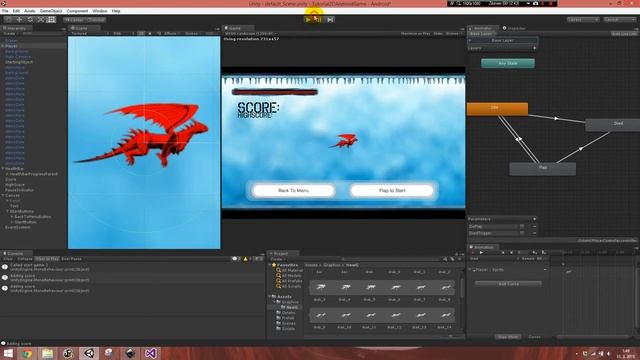
Task: Toggle Global handle rotation button
Action: [x=96, y=20]
